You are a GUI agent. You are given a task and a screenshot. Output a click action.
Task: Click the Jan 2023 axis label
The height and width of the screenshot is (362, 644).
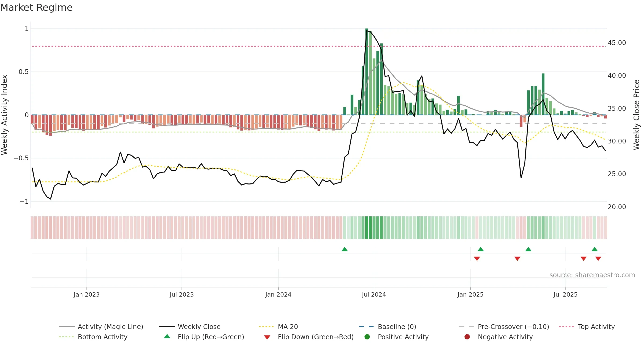[x=87, y=294]
